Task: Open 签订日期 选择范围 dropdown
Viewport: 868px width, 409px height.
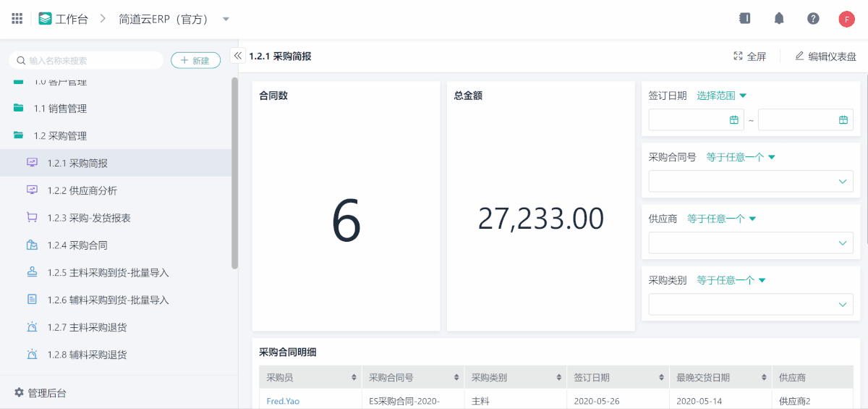Action: pos(722,96)
